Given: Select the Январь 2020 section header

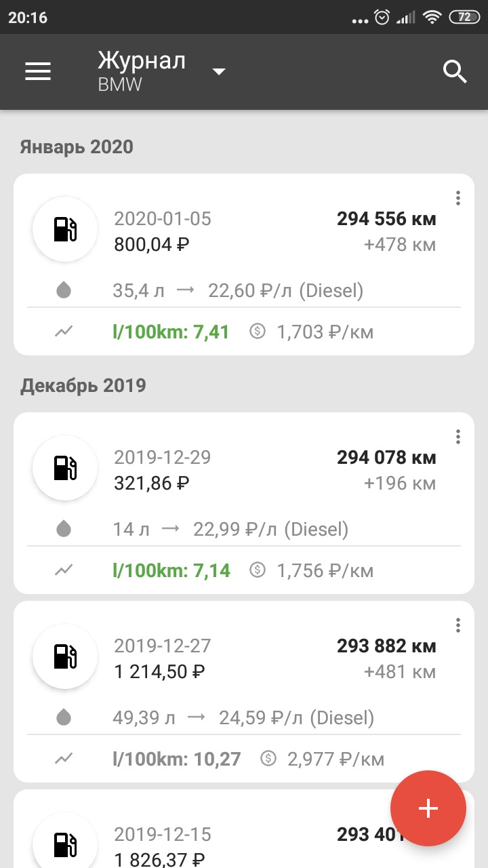Looking at the screenshot, I should click(77, 146).
